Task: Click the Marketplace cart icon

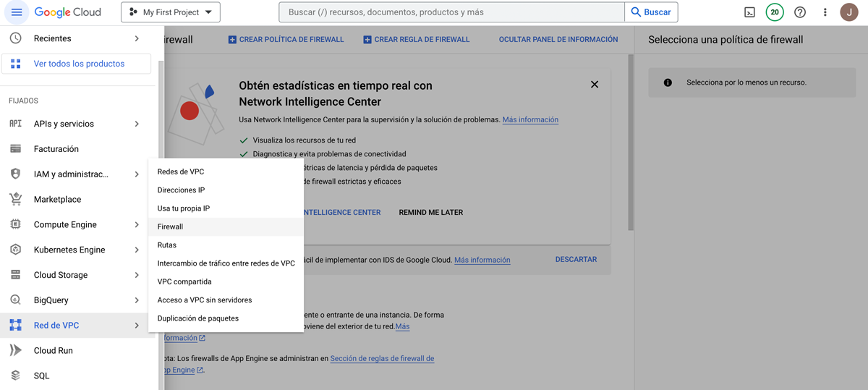Action: (15, 199)
